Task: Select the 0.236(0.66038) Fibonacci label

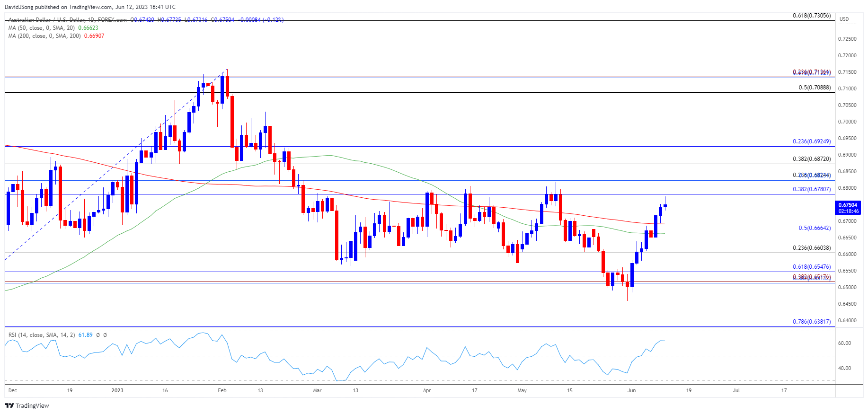Action: 812,248
